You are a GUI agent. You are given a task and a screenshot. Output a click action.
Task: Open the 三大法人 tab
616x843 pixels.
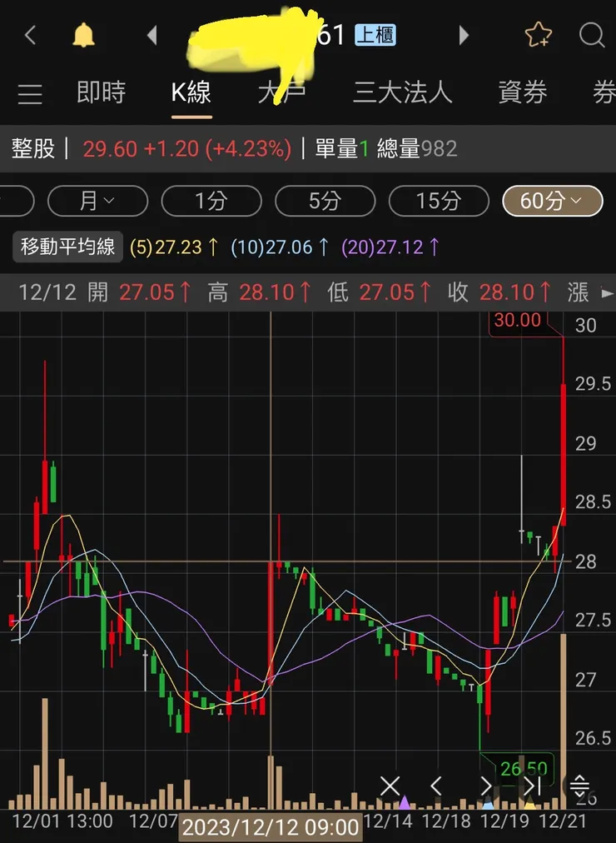[x=402, y=92]
